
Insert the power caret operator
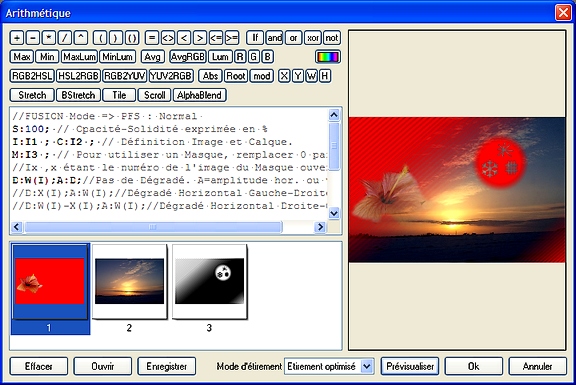81,38
